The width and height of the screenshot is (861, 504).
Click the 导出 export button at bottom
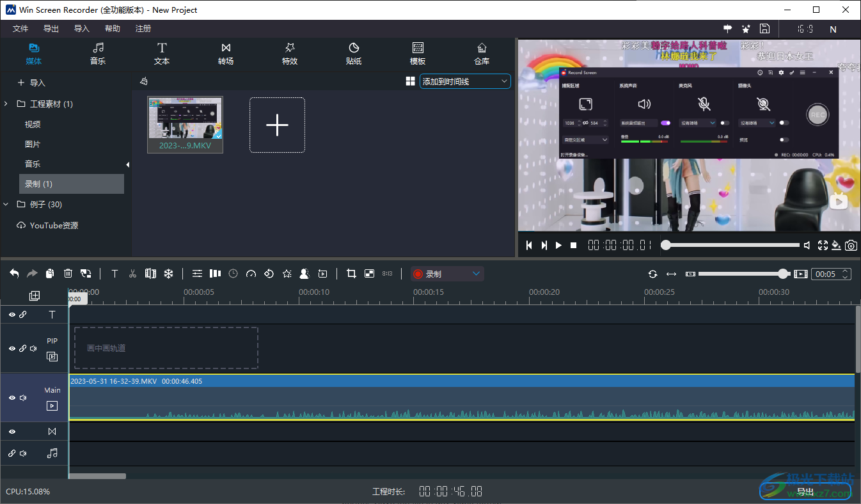click(805, 492)
